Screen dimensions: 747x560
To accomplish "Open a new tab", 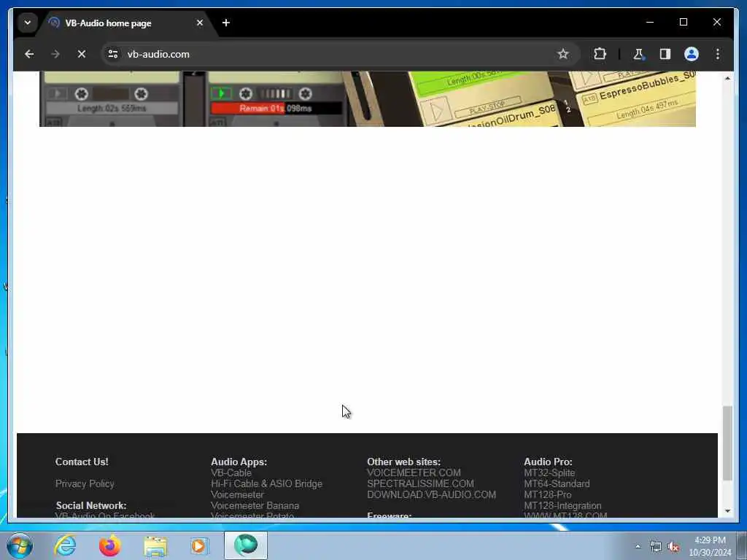I will click(x=226, y=23).
